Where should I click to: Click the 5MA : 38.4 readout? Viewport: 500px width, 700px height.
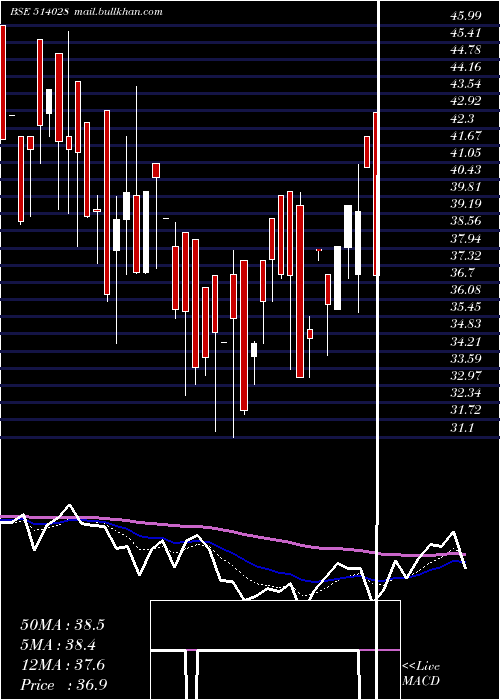tap(59, 645)
